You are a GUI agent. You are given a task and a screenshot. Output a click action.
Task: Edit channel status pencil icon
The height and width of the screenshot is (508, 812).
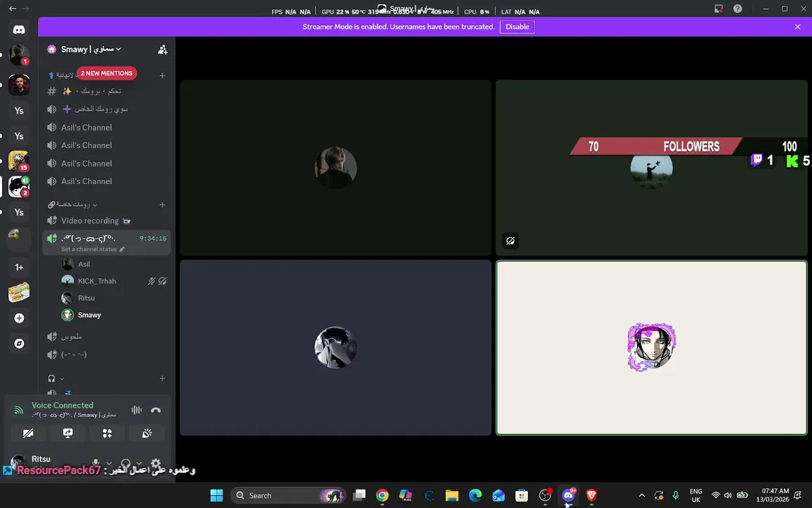[x=122, y=249]
